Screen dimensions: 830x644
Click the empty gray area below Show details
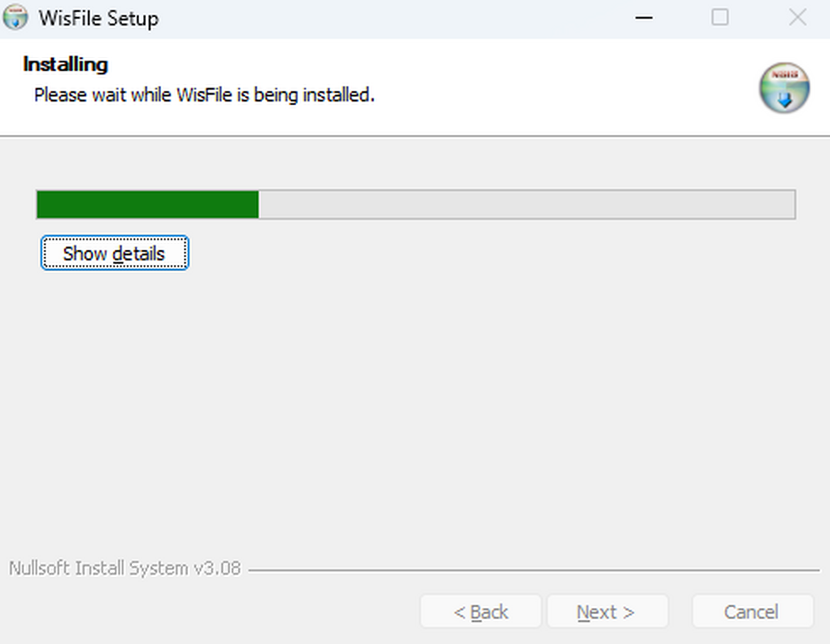[x=415, y=401]
